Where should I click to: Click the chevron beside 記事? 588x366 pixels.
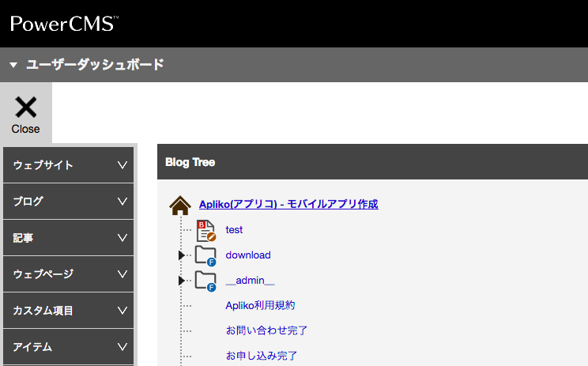(122, 238)
